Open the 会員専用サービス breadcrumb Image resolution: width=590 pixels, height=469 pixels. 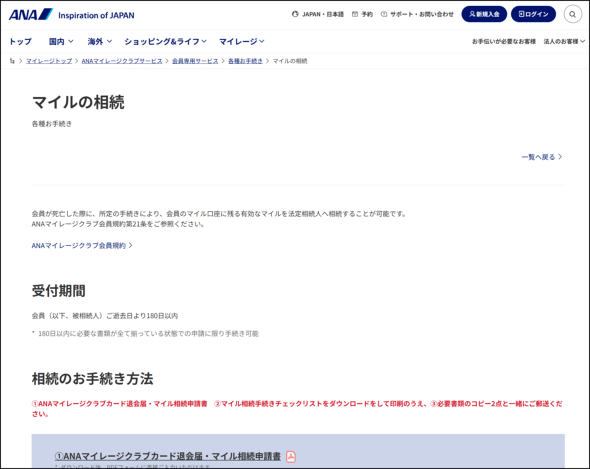(x=195, y=61)
